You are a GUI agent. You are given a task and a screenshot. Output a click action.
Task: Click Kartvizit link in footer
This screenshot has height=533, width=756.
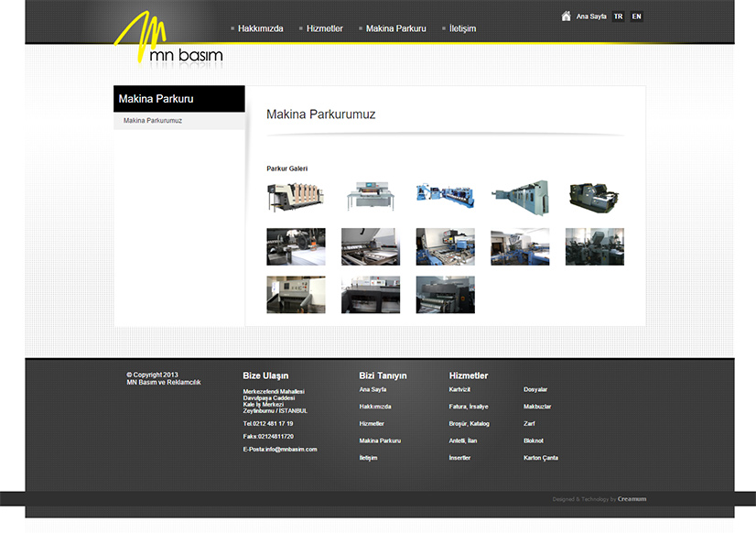point(459,390)
